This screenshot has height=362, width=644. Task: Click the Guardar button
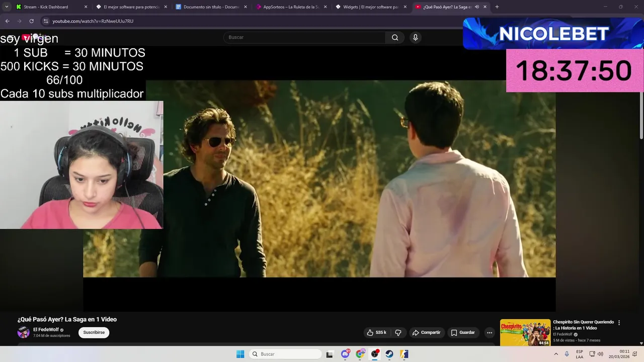[463, 332]
